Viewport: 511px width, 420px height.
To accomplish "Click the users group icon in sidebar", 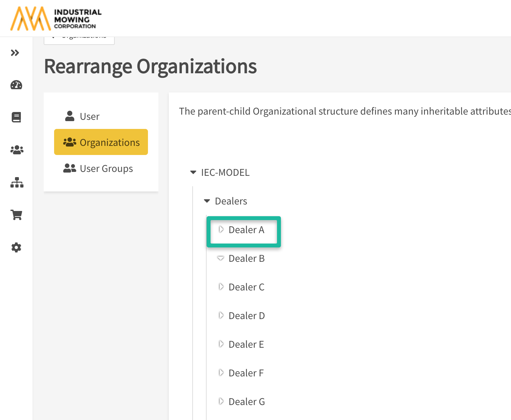I will click(x=17, y=150).
